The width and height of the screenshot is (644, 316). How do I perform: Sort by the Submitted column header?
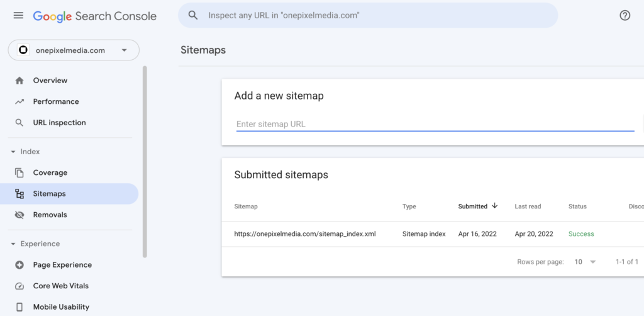click(x=473, y=206)
